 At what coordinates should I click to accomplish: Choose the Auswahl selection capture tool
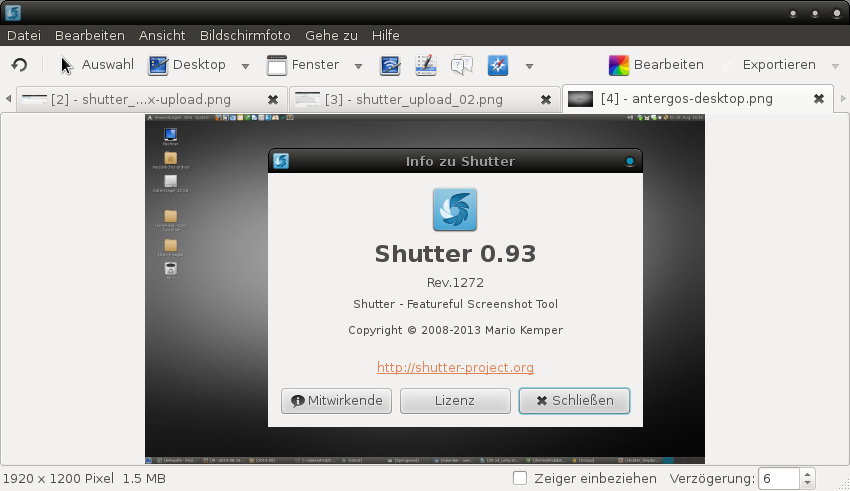[x=96, y=65]
